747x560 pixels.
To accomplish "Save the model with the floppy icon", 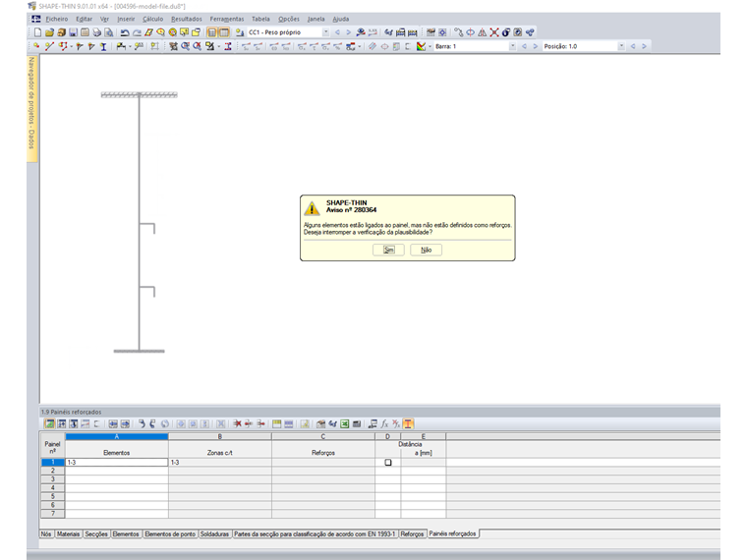I will coord(73,32).
